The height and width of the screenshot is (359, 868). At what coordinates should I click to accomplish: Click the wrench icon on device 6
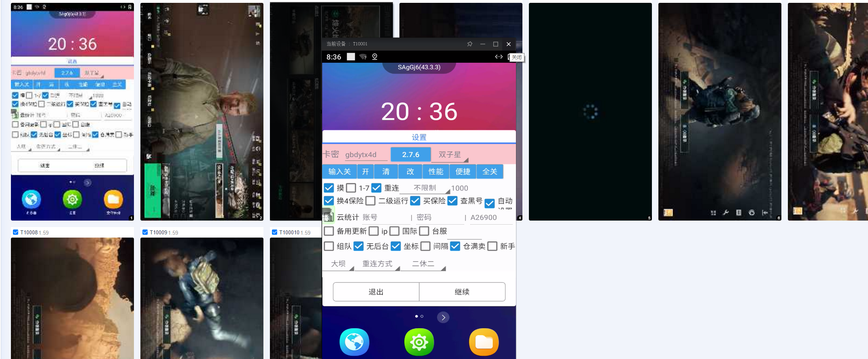(726, 212)
